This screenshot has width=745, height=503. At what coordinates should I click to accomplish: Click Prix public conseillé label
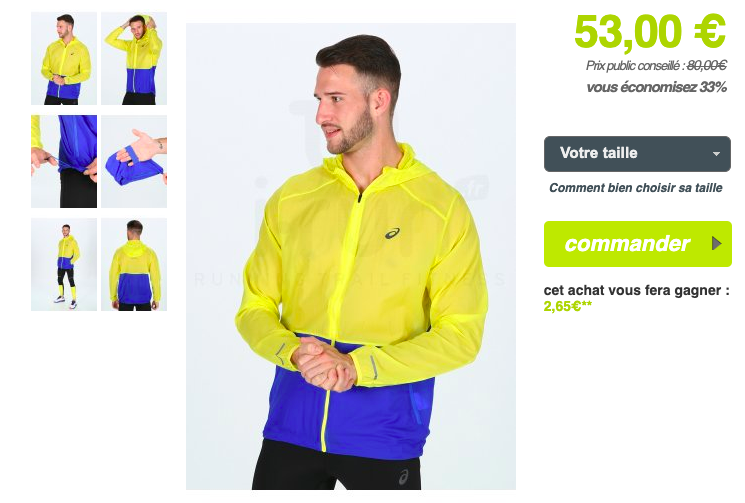(x=635, y=66)
